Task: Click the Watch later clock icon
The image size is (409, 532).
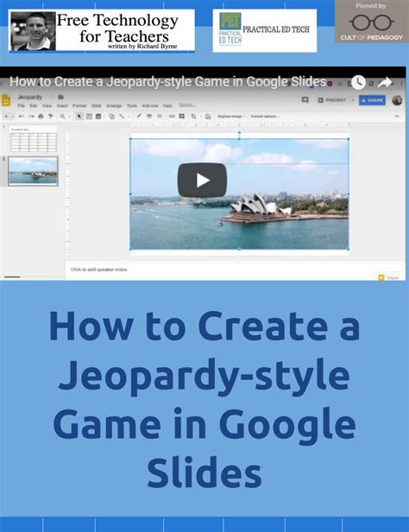Action: pyautogui.click(x=358, y=82)
